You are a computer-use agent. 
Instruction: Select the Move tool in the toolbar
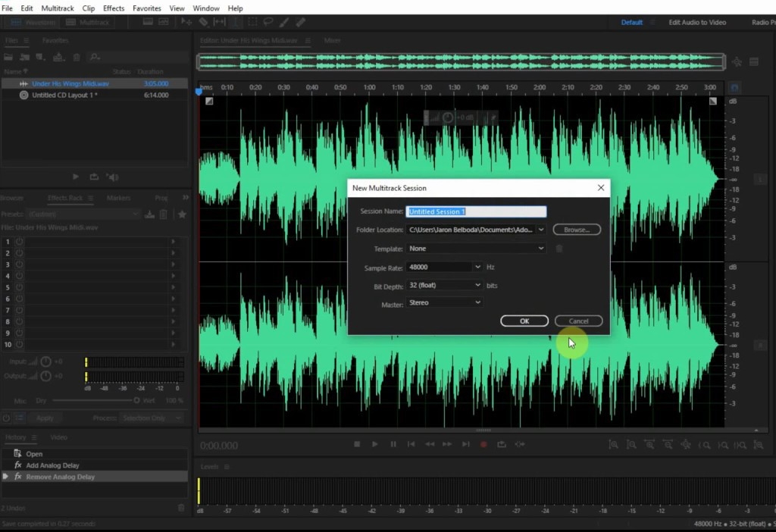pos(186,22)
